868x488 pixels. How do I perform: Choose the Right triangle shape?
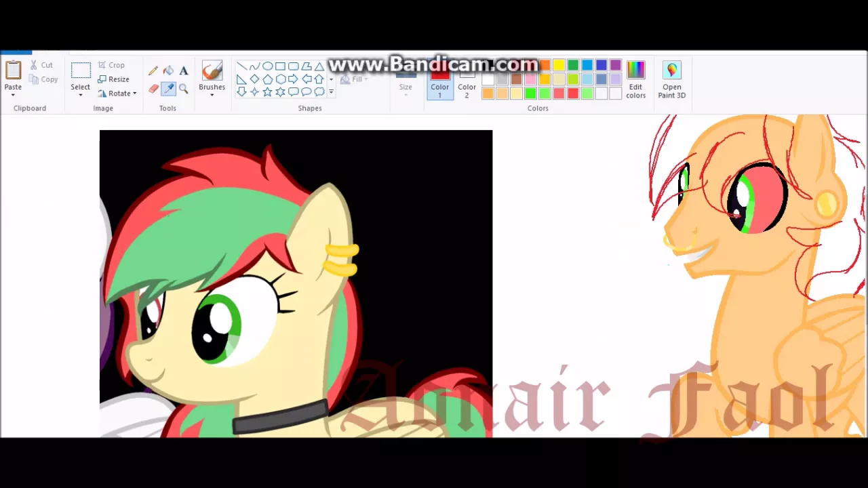241,79
